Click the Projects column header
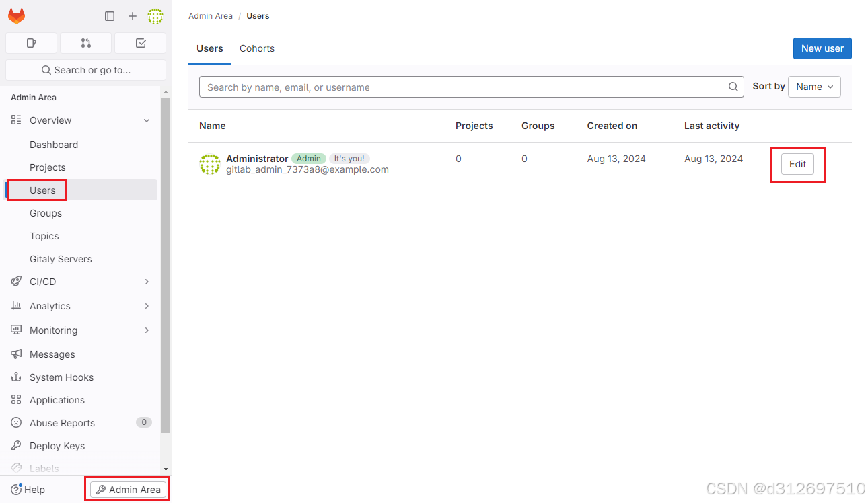The height and width of the screenshot is (503, 868). [x=474, y=126]
